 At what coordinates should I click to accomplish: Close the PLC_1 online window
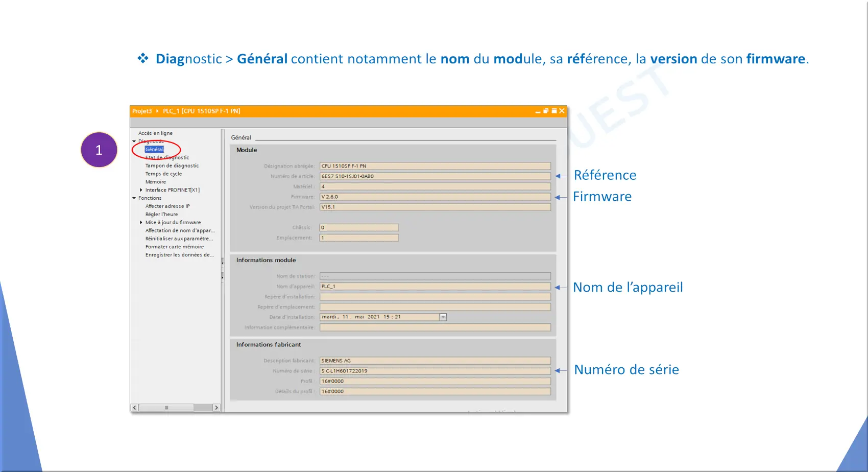(x=562, y=111)
